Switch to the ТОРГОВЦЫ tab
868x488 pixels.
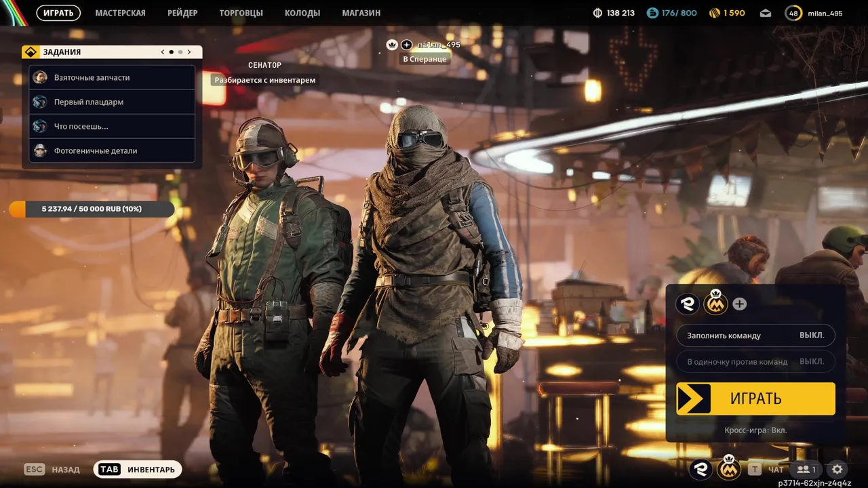click(x=241, y=13)
